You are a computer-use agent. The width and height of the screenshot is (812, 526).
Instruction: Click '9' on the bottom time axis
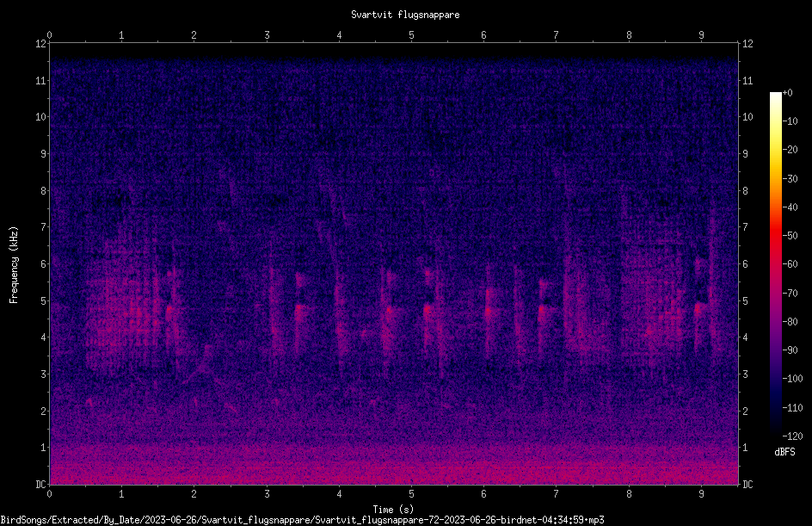[x=702, y=494]
